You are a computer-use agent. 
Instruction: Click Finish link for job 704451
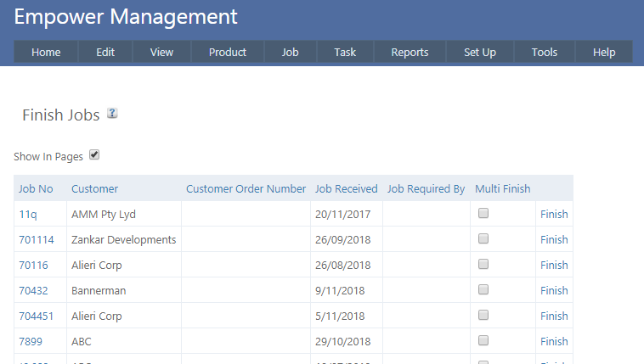click(x=554, y=316)
